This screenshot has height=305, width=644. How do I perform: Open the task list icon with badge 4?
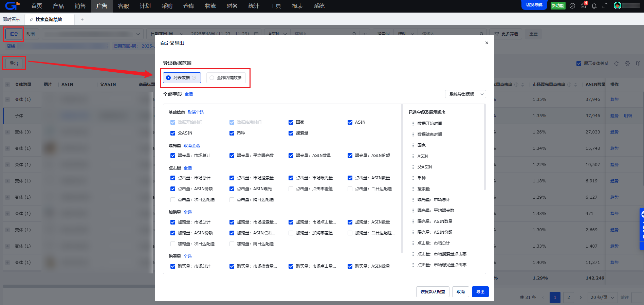(x=583, y=6)
